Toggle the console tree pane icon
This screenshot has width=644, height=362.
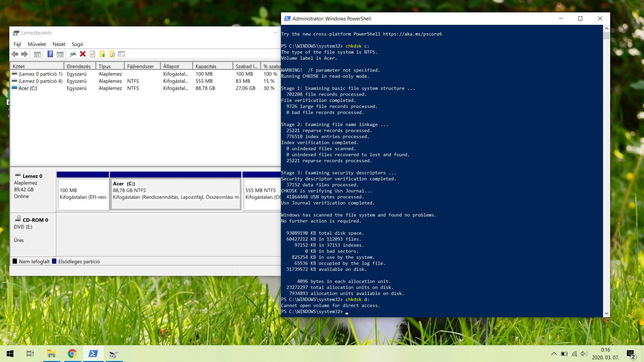pos(38,54)
